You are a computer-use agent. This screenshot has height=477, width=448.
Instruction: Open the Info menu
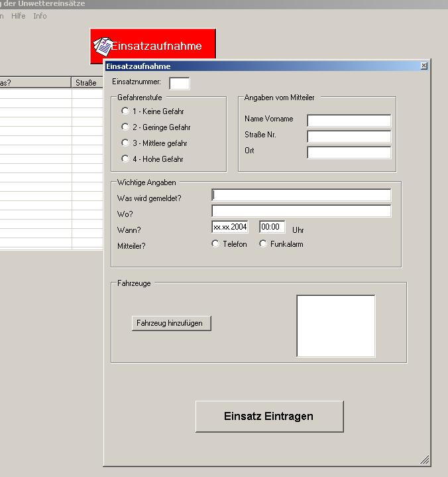click(x=40, y=16)
